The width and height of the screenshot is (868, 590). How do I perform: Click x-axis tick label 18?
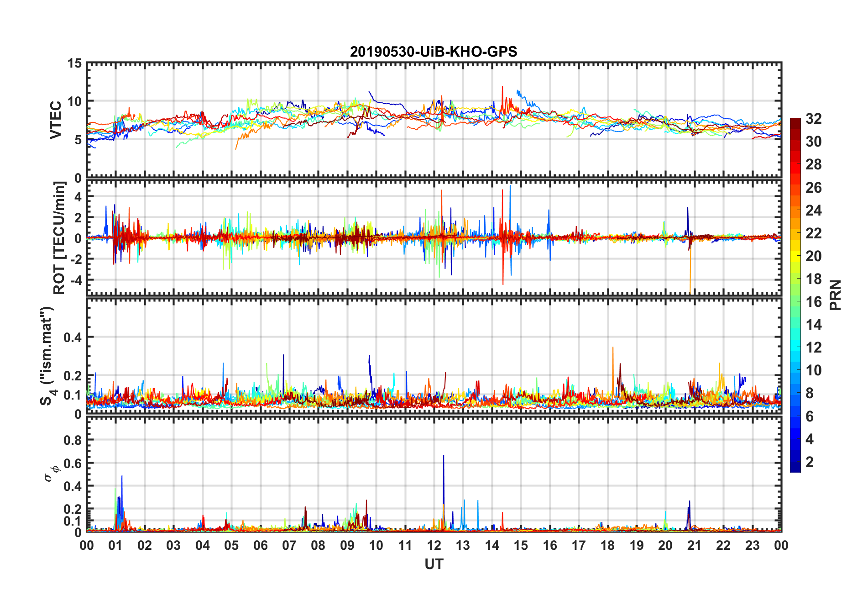point(607,546)
